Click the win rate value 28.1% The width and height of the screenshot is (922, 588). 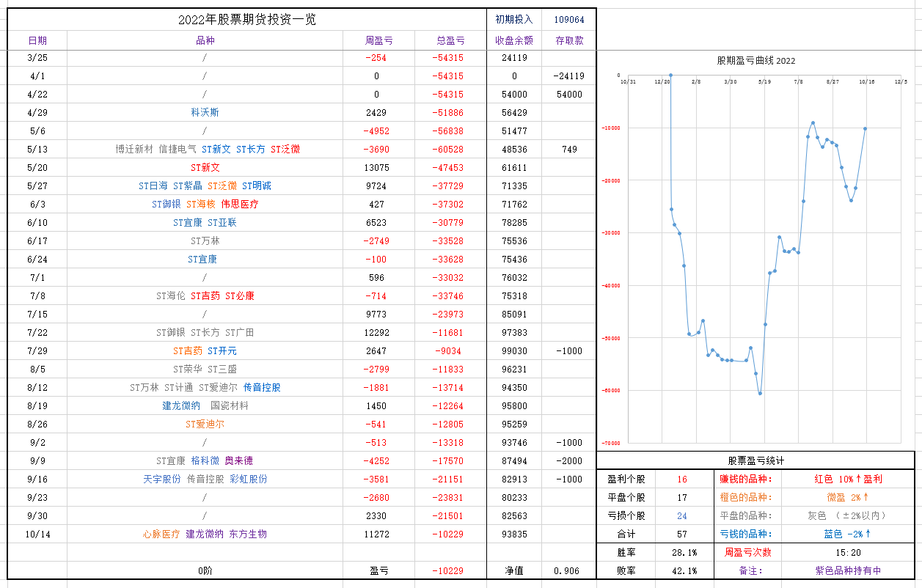point(682,552)
